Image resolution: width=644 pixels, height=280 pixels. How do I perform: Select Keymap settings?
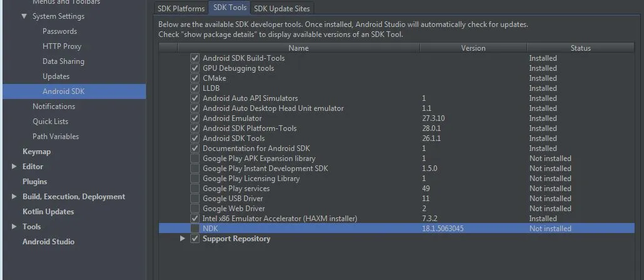tap(36, 152)
